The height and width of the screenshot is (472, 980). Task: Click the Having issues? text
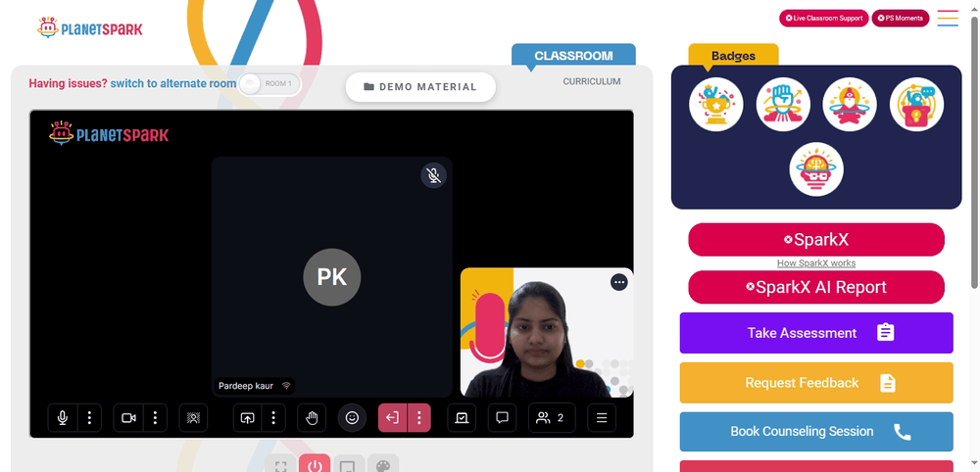[x=69, y=83]
